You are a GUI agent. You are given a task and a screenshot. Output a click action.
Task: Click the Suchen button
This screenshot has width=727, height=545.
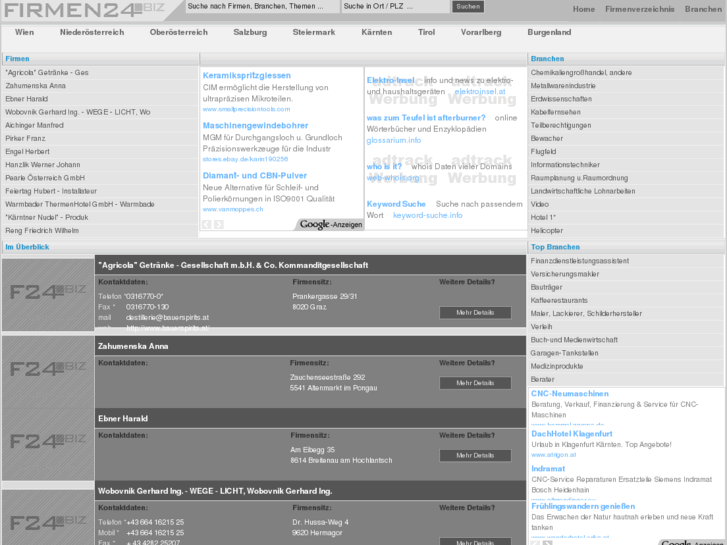[468, 6]
